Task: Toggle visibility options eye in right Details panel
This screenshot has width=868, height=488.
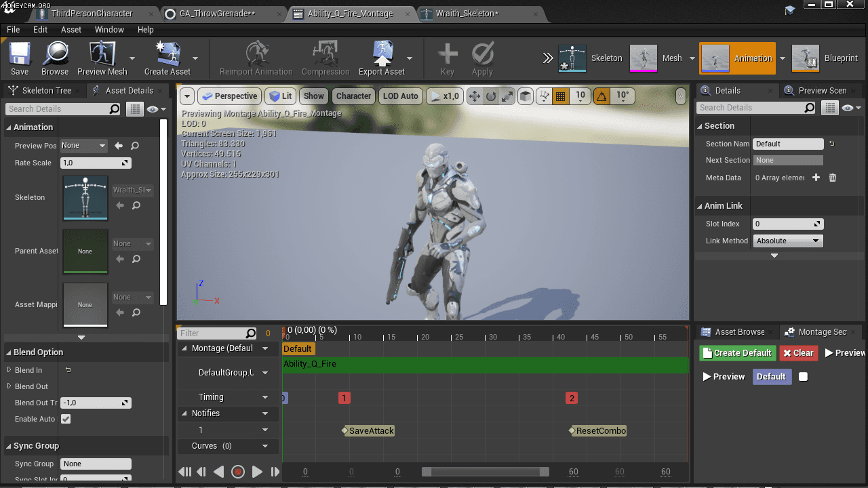Action: [x=850, y=108]
